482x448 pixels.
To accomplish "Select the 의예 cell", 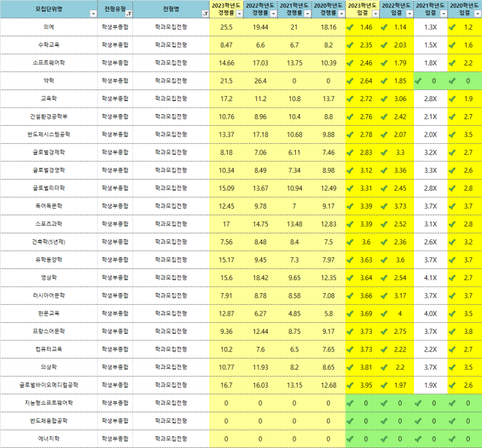I will click(49, 27).
